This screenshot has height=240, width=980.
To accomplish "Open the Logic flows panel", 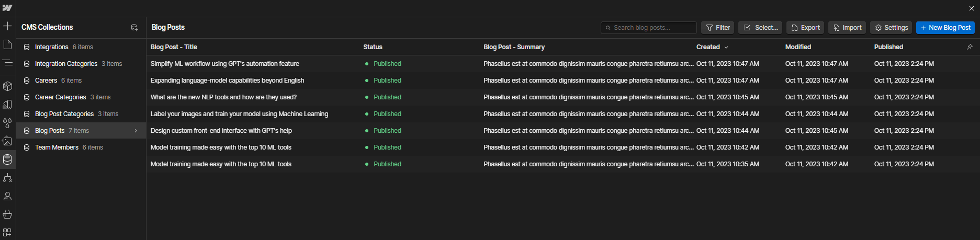I will point(7,178).
